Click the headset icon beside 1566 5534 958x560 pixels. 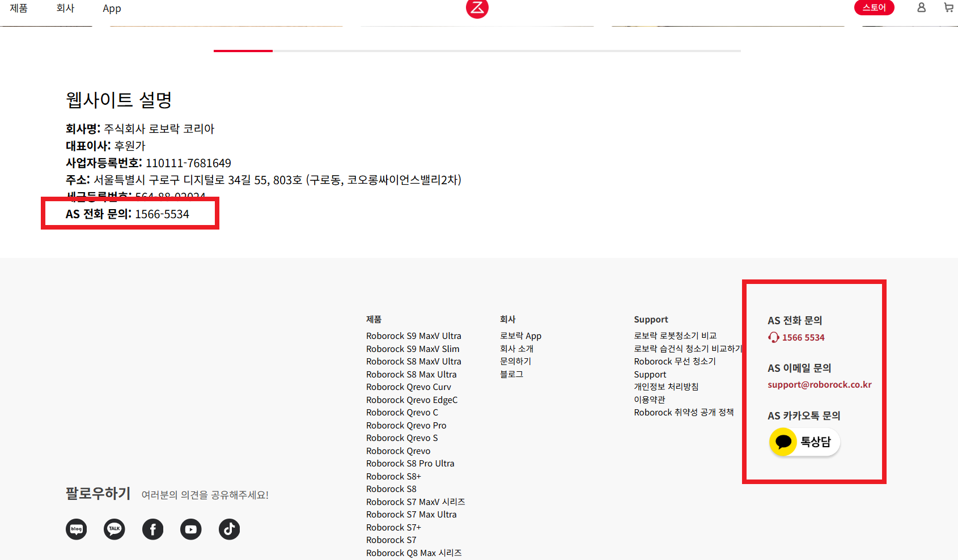pos(773,337)
